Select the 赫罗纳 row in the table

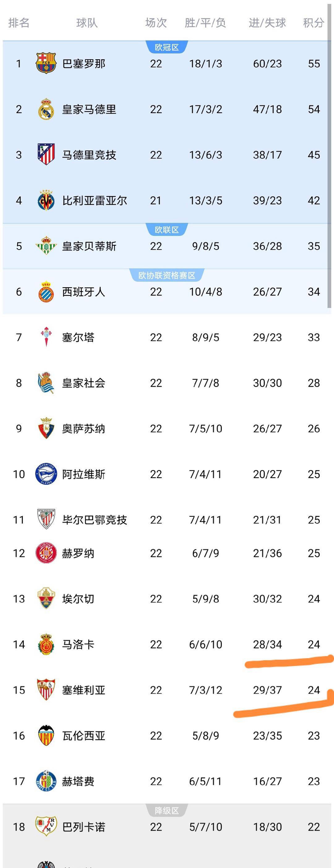tap(167, 553)
